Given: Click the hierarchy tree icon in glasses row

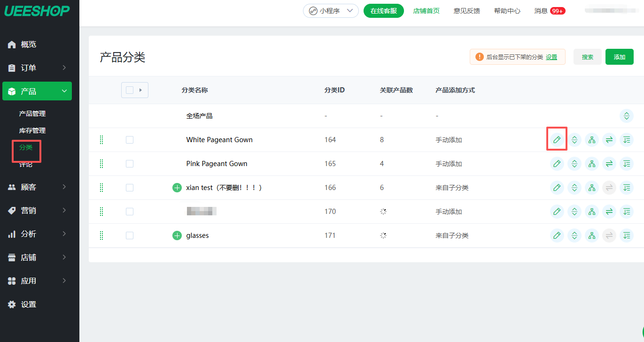Looking at the screenshot, I should (x=591, y=236).
